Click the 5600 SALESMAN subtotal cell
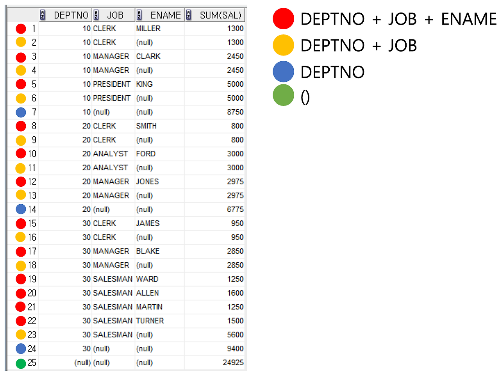The image size is (500, 375). (235, 335)
